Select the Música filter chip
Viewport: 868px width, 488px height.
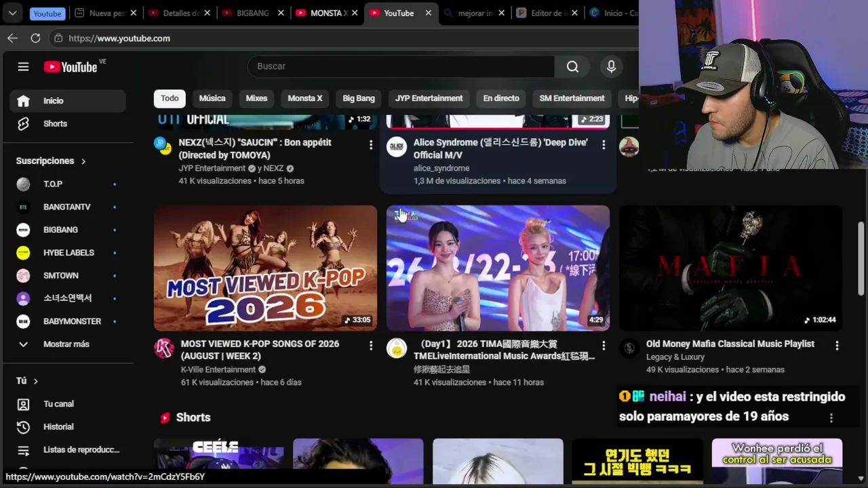tap(212, 98)
